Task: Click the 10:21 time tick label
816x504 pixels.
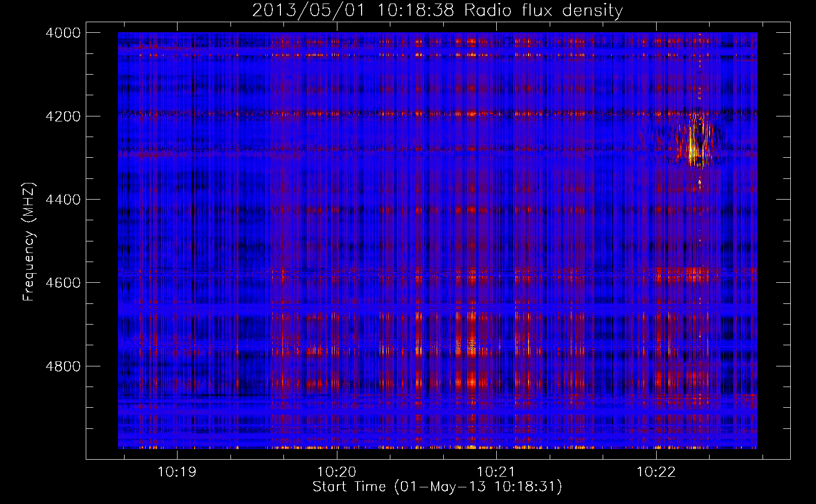Action: [x=496, y=472]
